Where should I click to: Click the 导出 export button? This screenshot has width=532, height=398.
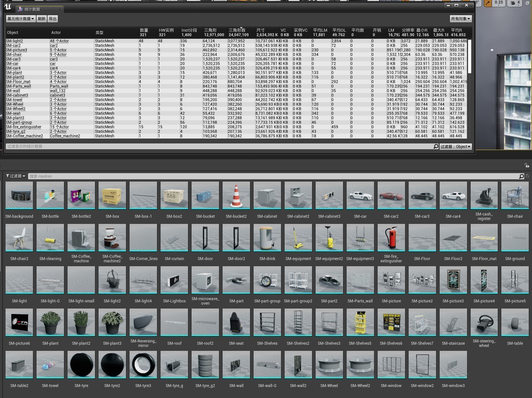tap(53, 19)
